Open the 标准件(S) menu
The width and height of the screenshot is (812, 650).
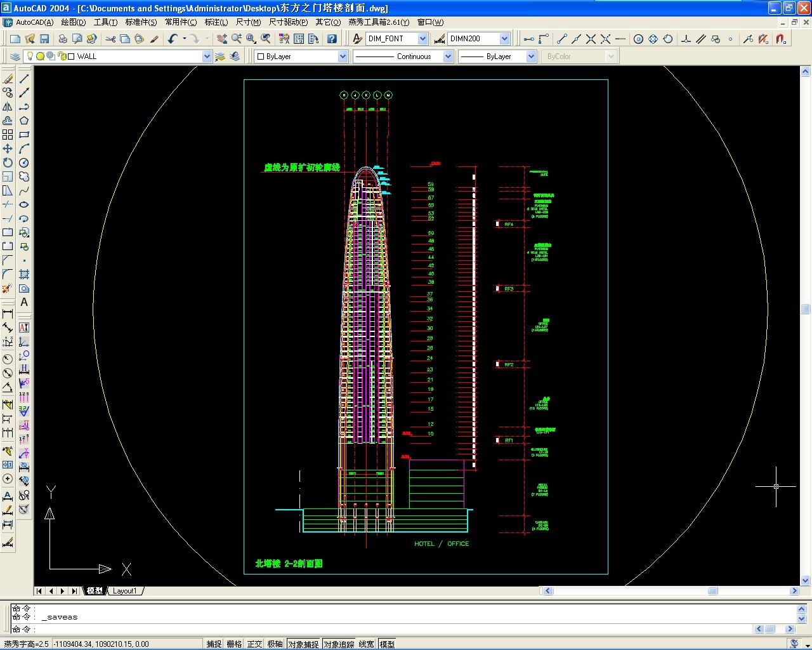(x=141, y=22)
